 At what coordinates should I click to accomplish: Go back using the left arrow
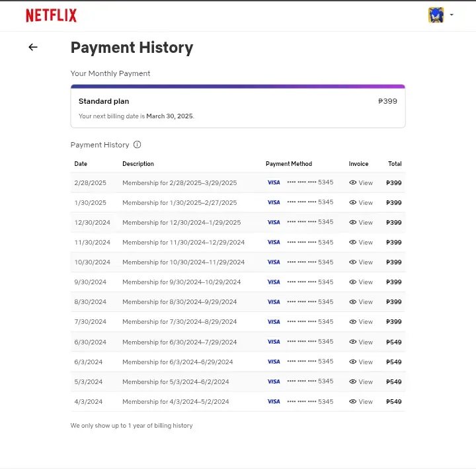tap(33, 47)
